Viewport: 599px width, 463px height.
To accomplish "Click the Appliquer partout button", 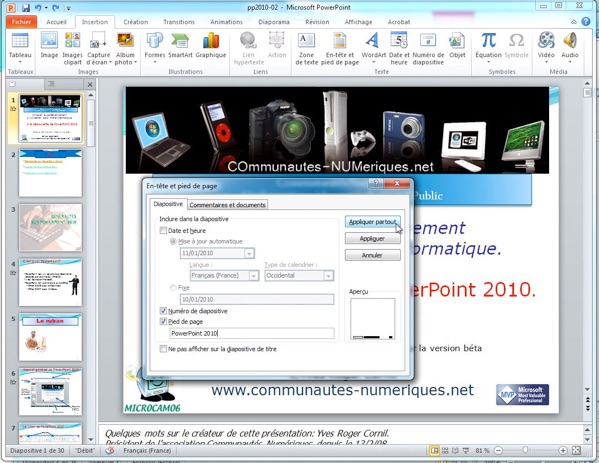I will pyautogui.click(x=372, y=222).
